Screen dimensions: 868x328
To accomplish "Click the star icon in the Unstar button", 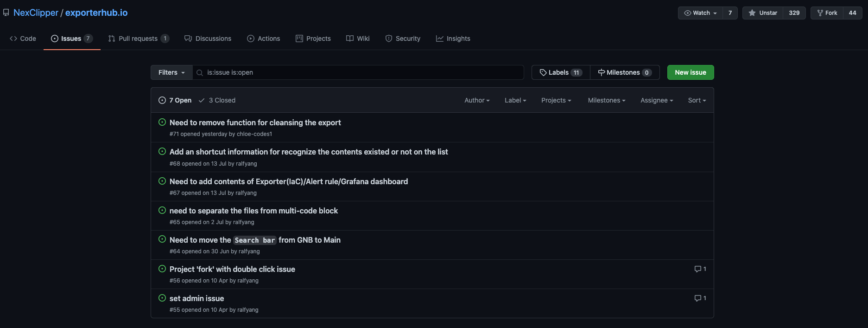I will click(x=752, y=13).
